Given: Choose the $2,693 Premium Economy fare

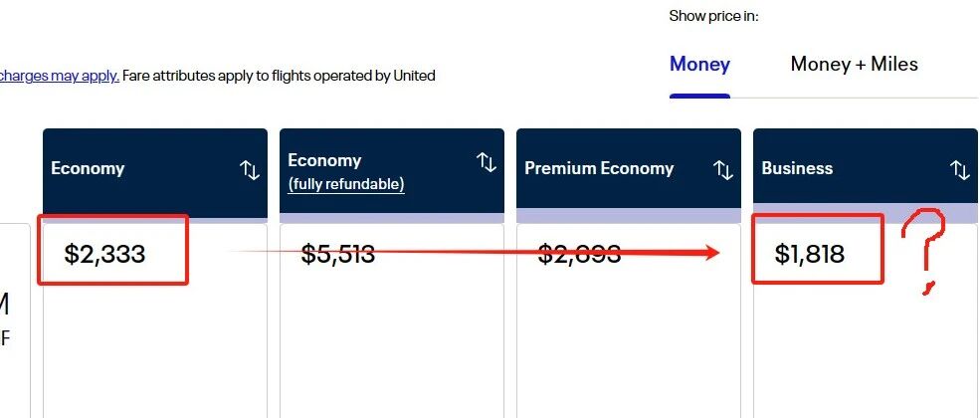Looking at the screenshot, I should click(579, 255).
